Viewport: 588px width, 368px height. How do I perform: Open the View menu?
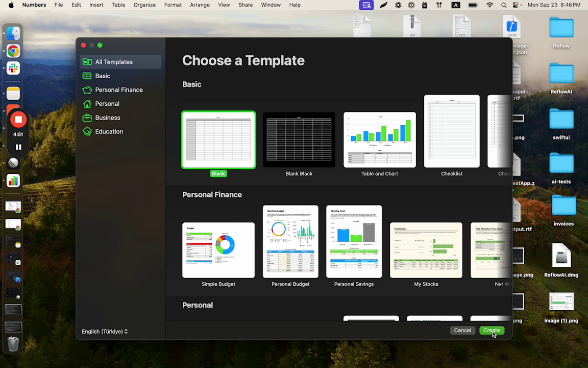click(224, 5)
